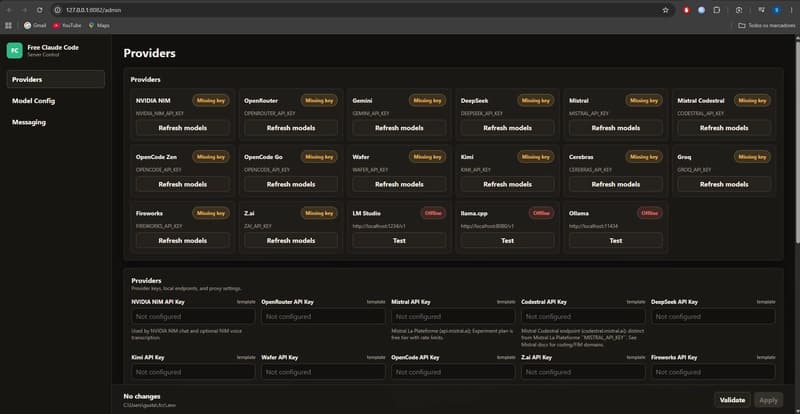Focus the Codestral API Key field
Image resolution: width=800 pixels, height=414 pixels.
583,316
